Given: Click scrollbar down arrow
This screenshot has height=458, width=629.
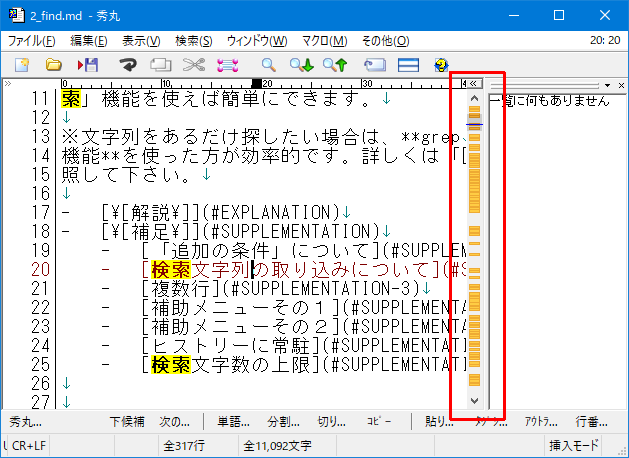Looking at the screenshot, I should pos(475,400).
